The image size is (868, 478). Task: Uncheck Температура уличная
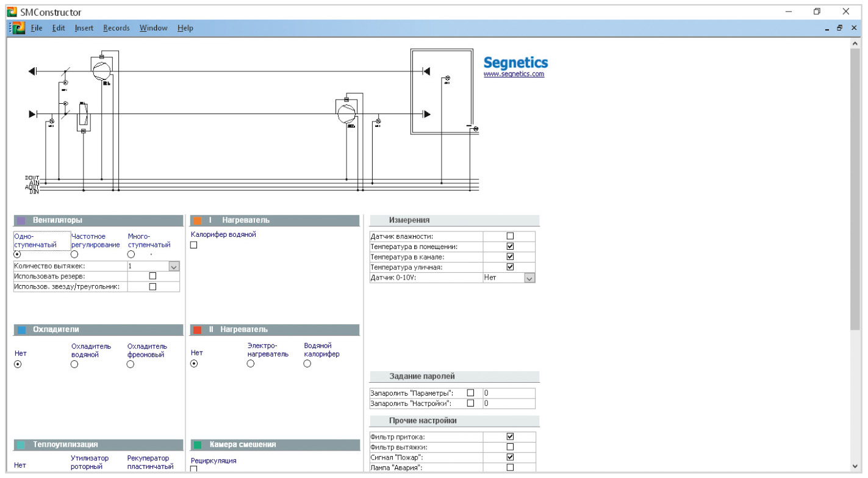[510, 267]
